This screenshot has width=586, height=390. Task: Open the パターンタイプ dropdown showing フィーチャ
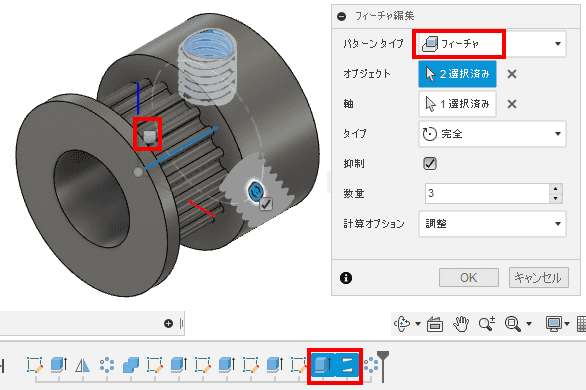[492, 44]
